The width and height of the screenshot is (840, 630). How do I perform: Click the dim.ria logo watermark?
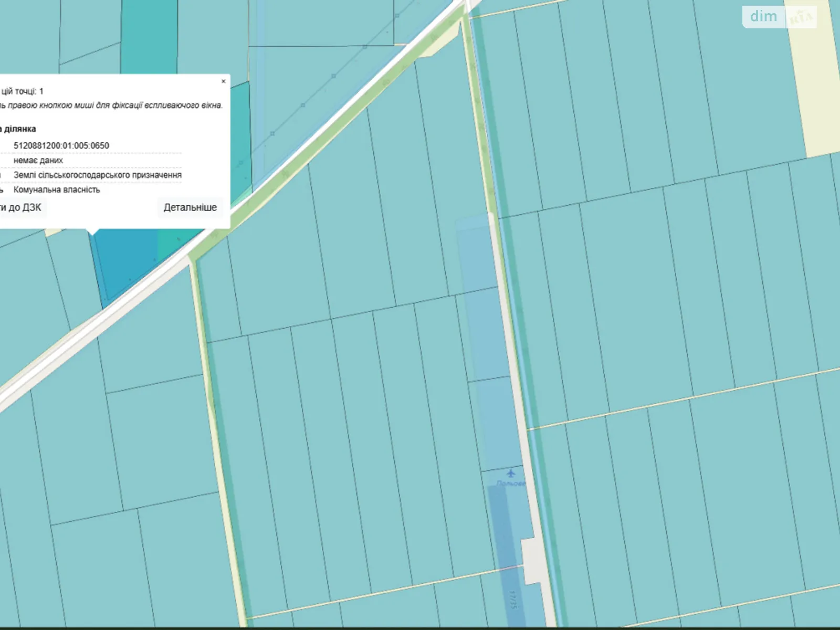click(779, 17)
